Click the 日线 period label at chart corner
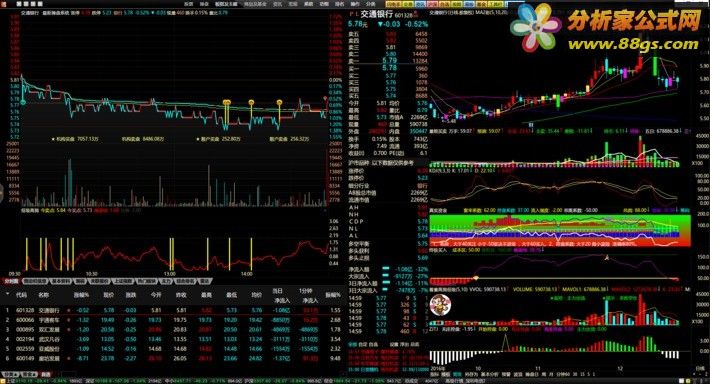Viewport: 710px width, 384px height. pos(700,368)
